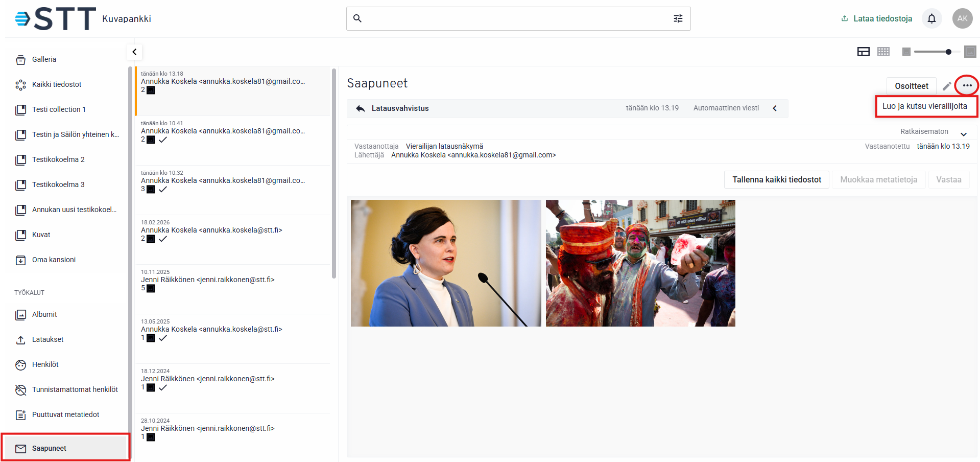Image resolution: width=980 pixels, height=462 pixels.
Task: Click the pencil edit icon
Action: 947,86
